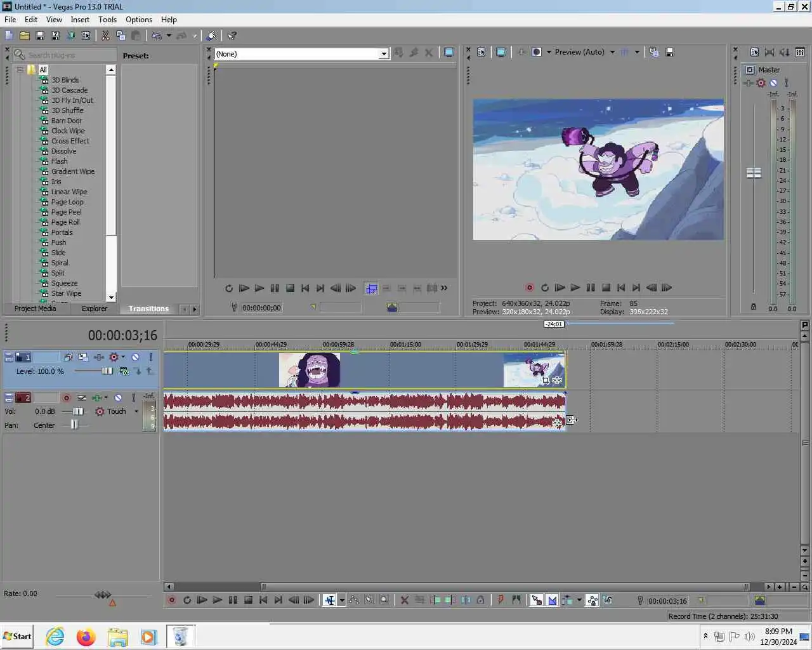The height and width of the screenshot is (650, 812).
Task: Click Video Preview on external monitor icon
Action: [501, 52]
